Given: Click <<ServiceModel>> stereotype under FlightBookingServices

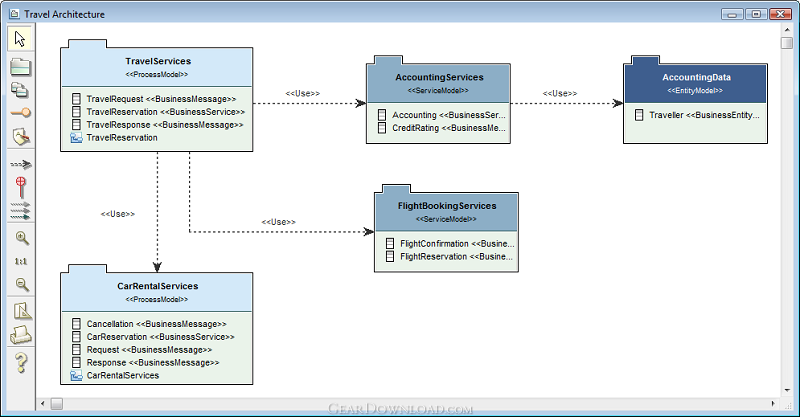Looking at the screenshot, I should pyautogui.click(x=446, y=219).
